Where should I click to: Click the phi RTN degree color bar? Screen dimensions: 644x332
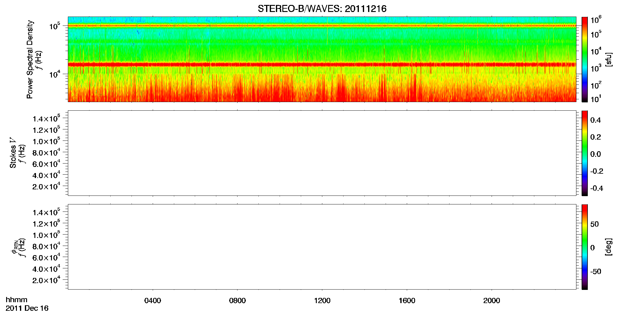(x=585, y=247)
